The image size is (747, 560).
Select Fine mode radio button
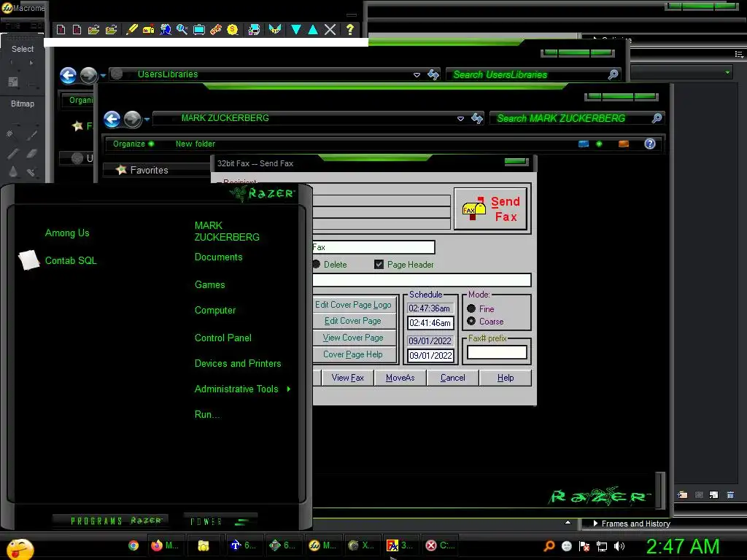pyautogui.click(x=471, y=308)
